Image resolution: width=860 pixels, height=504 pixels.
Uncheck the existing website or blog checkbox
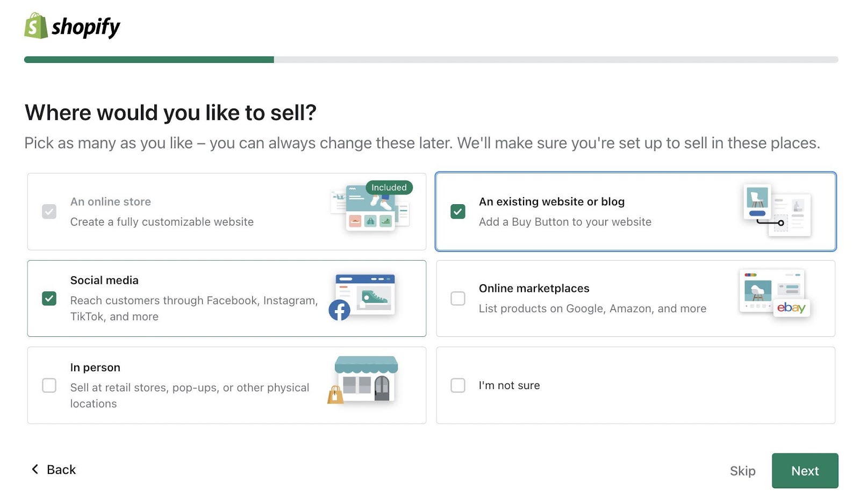point(458,212)
